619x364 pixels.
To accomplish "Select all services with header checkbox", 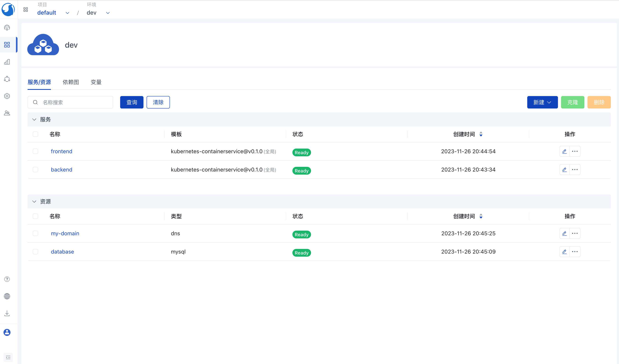I will pyautogui.click(x=35, y=134).
